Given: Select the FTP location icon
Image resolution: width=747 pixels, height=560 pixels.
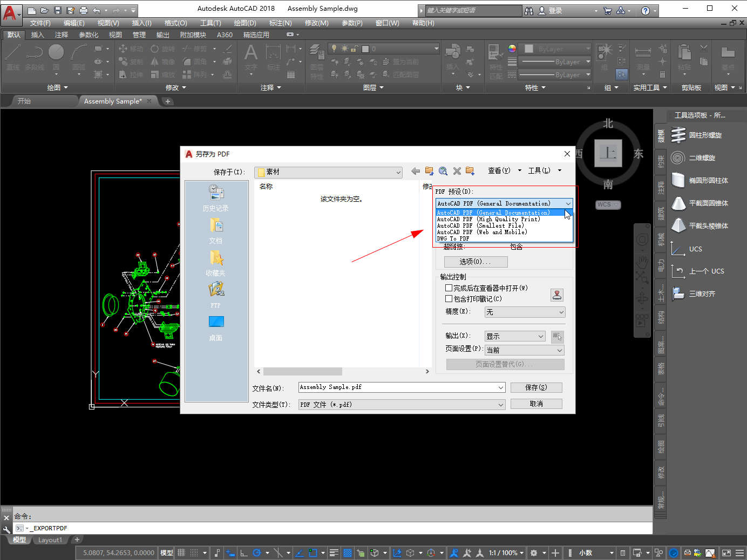Looking at the screenshot, I should click(x=215, y=290).
